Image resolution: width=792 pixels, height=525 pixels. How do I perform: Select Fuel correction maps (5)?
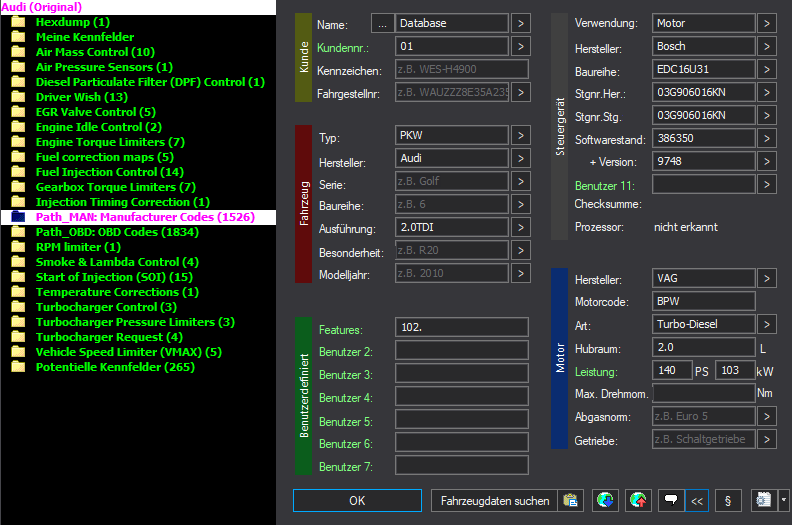tap(105, 157)
